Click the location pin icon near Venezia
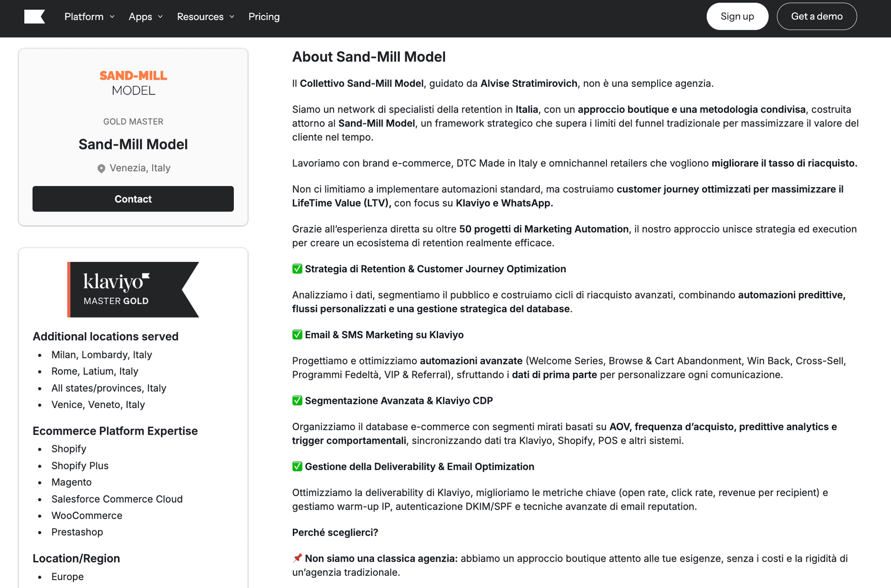 click(101, 168)
